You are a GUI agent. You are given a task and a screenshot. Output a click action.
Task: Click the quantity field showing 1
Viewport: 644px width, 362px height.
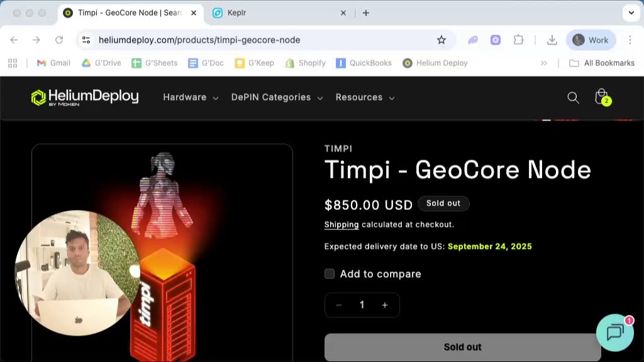(362, 305)
